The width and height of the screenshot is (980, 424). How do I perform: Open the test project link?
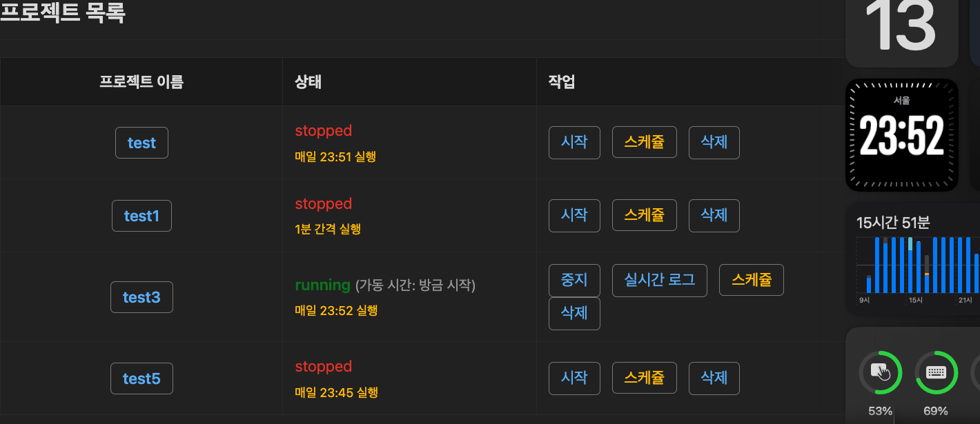point(141,143)
